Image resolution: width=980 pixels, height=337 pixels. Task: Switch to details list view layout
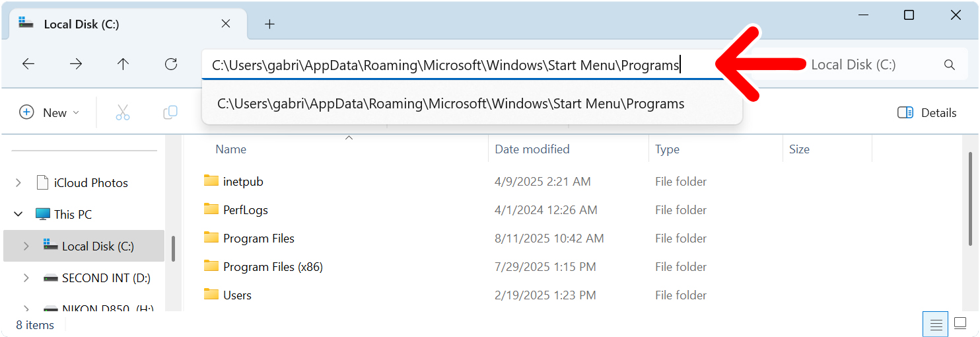point(936,324)
